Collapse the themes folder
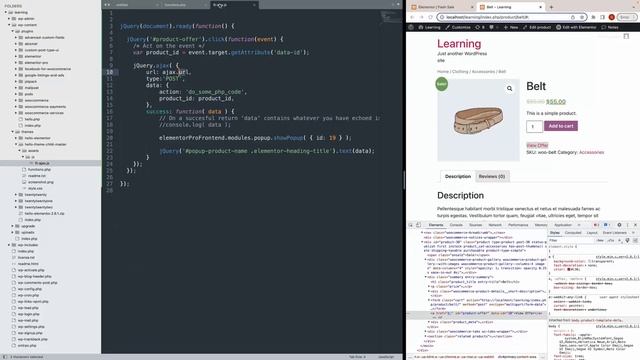The width and height of the screenshot is (640, 360). (13, 132)
